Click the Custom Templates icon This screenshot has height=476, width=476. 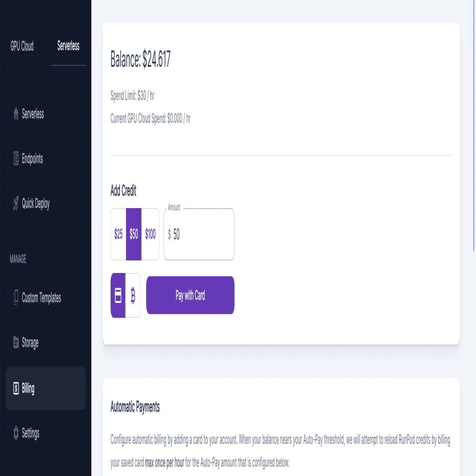point(16,298)
